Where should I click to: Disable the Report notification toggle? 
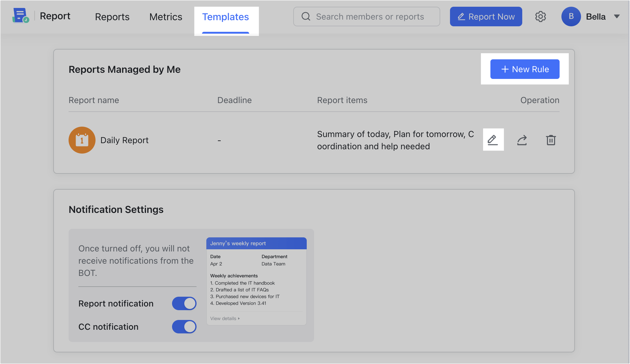click(184, 303)
